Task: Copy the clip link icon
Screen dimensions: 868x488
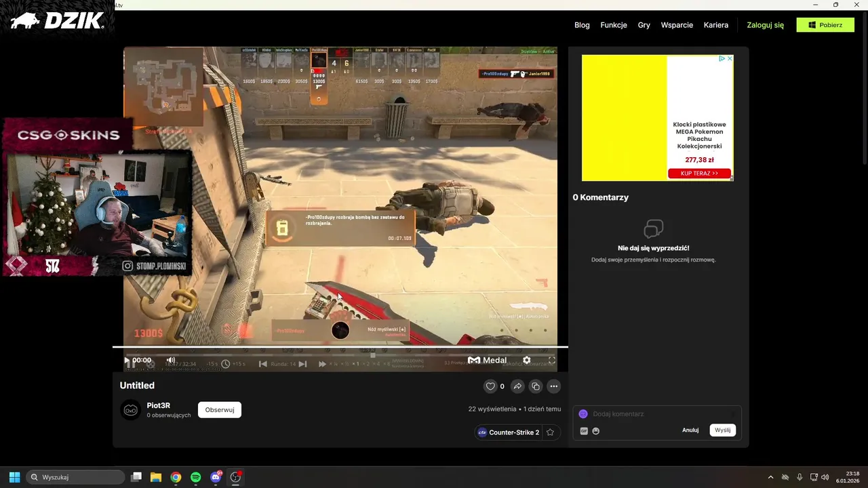Action: pyautogui.click(x=536, y=386)
